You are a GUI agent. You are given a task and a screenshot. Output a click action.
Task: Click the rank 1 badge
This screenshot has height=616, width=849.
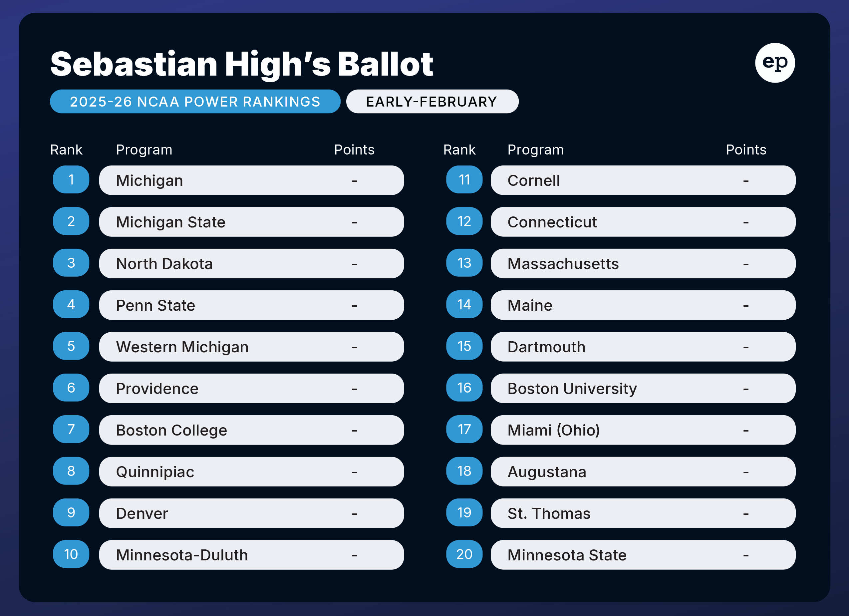tap(71, 180)
